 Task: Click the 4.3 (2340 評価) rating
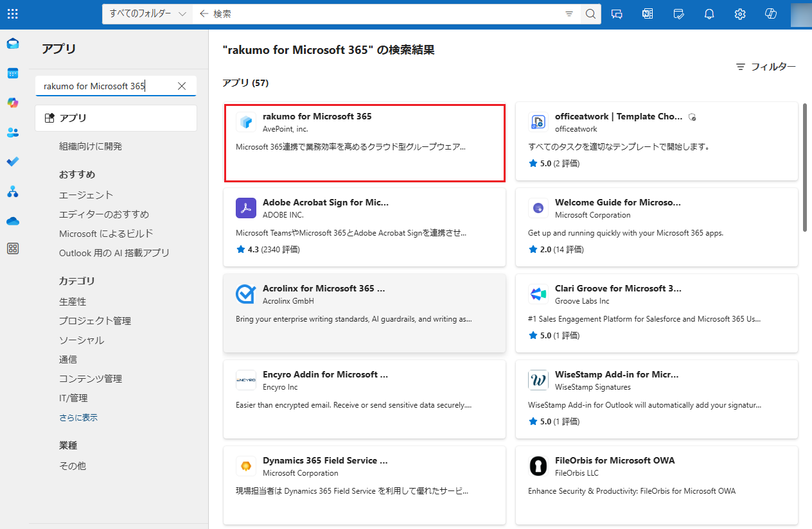point(268,249)
